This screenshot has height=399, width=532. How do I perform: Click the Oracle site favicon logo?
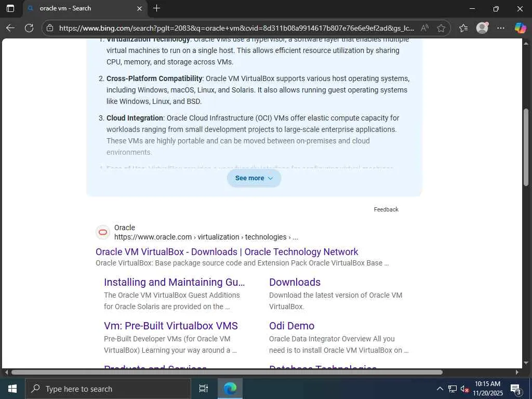coord(103,232)
